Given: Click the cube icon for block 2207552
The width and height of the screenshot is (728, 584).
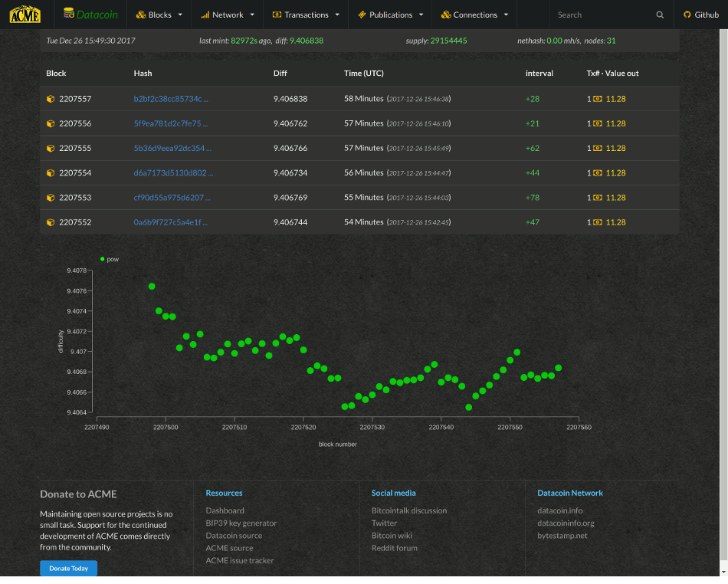Looking at the screenshot, I should click(51, 222).
